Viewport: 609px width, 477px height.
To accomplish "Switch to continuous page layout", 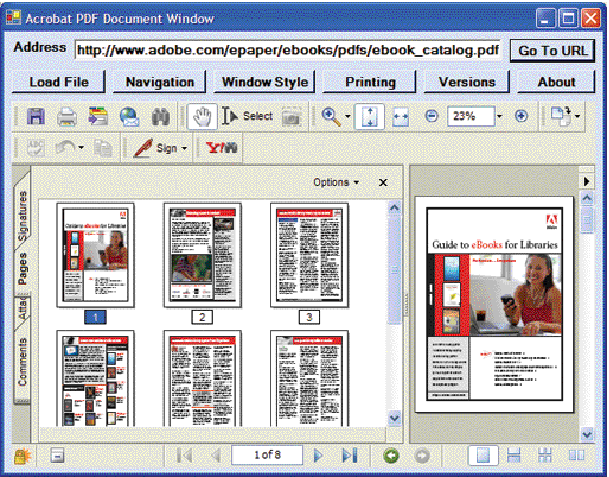I will (514, 455).
